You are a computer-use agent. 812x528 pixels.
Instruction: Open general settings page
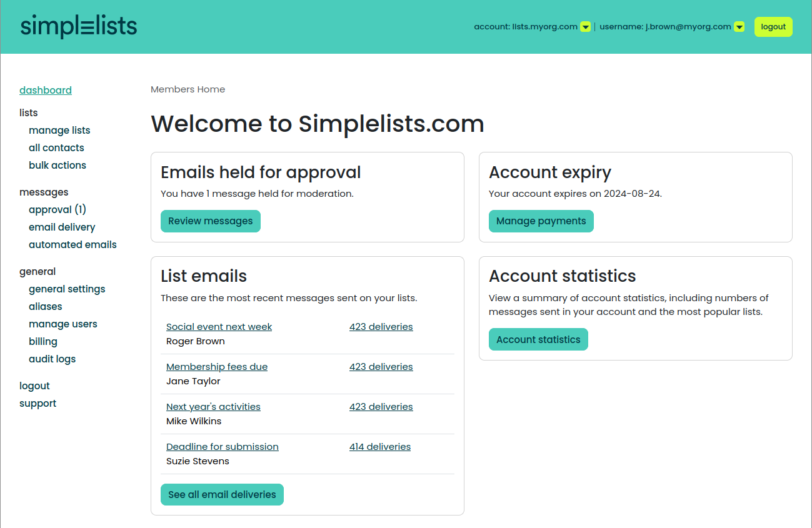[x=67, y=289]
